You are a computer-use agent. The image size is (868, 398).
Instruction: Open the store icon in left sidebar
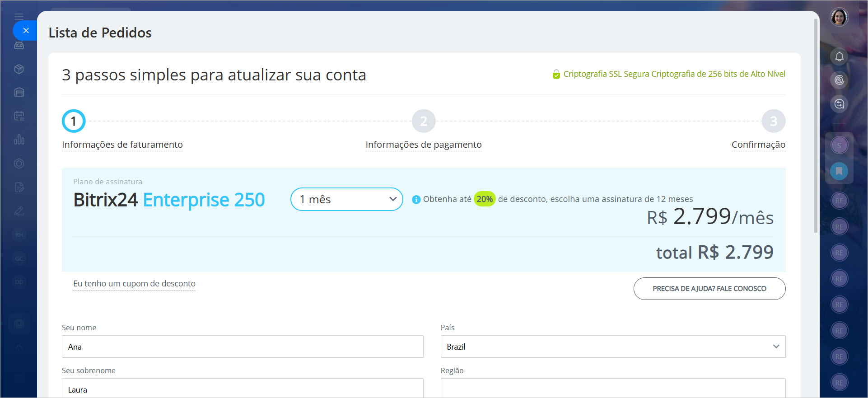pos(19,92)
